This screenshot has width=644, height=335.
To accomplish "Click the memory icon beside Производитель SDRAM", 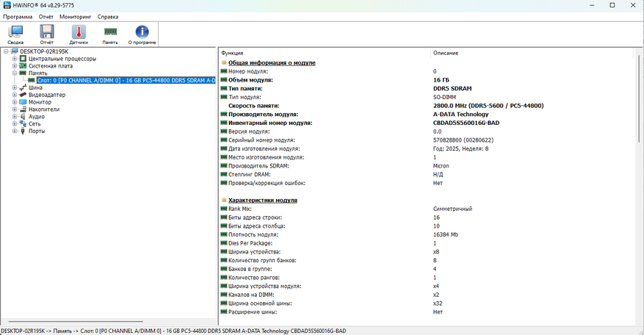I will click(x=224, y=165).
